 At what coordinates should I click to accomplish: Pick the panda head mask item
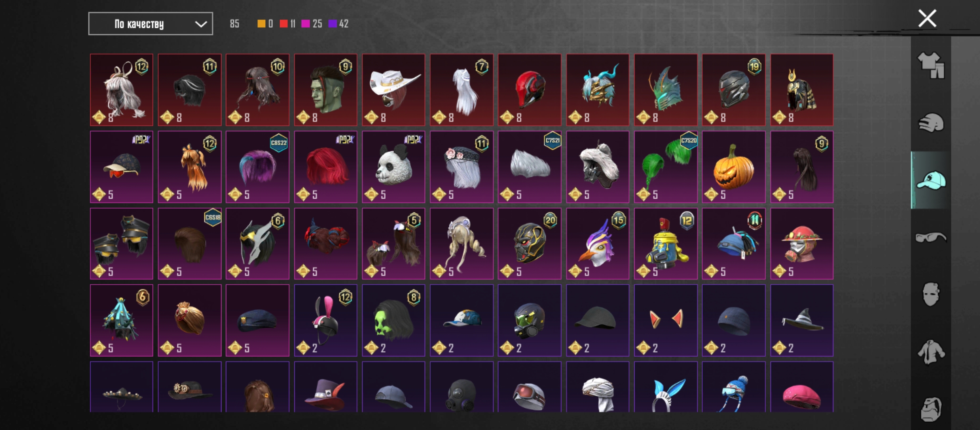(394, 167)
